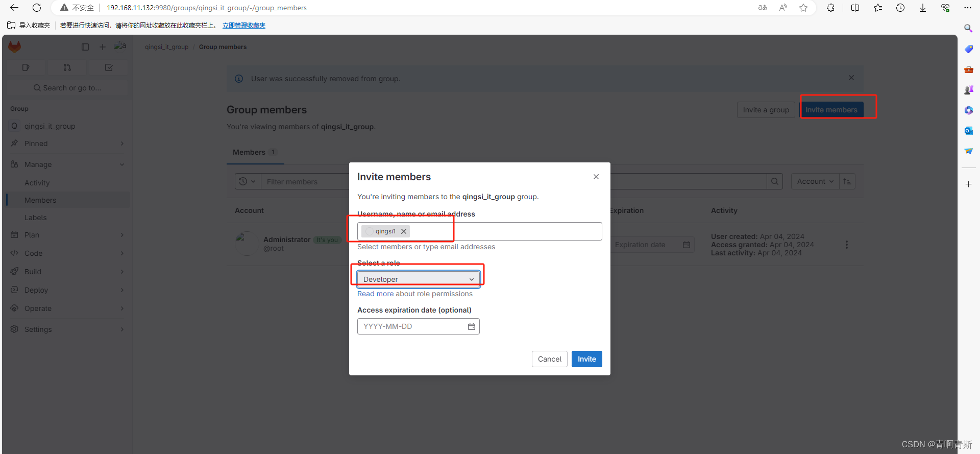
Task: Add page to favorites star icon
Action: [x=803, y=8]
